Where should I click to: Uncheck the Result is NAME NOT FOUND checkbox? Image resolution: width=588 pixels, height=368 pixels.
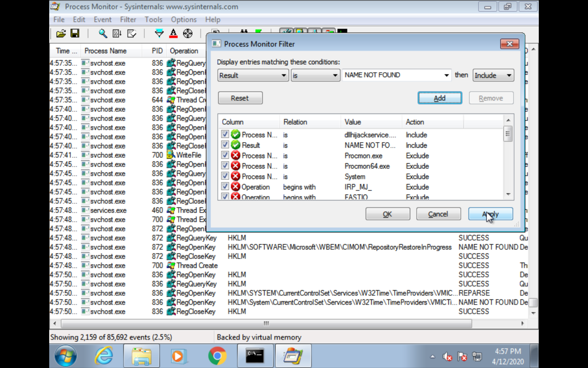[225, 145]
